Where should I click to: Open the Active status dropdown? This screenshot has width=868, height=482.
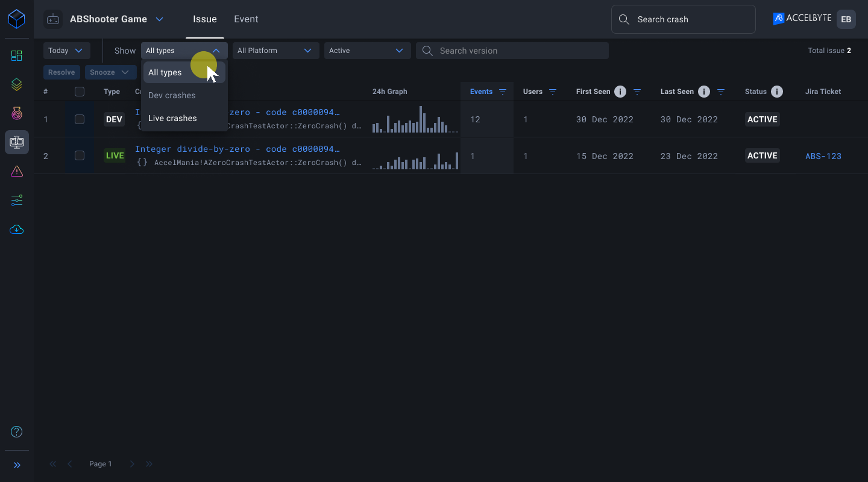click(x=368, y=51)
